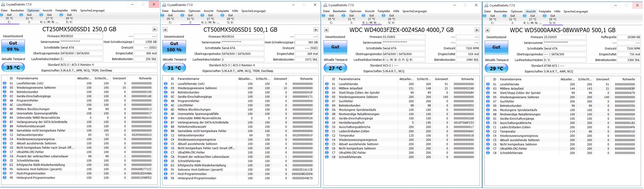Click Gut 99 % health status button
Screen dimensions: 644x189
click(13, 46)
